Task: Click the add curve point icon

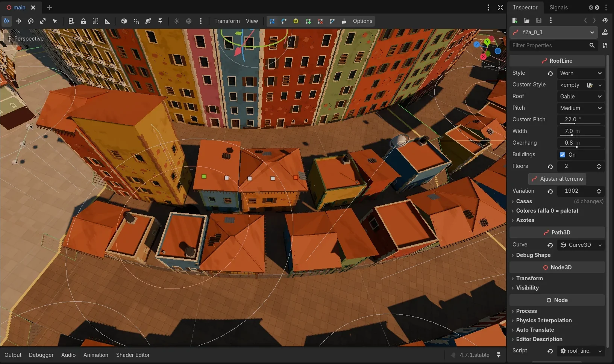Action: tap(308, 21)
